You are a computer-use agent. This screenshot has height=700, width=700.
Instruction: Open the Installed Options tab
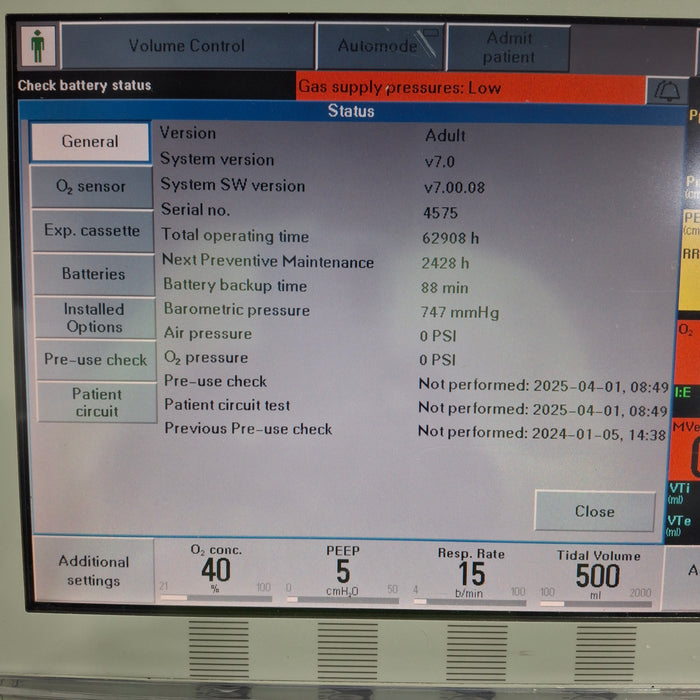tap(94, 318)
